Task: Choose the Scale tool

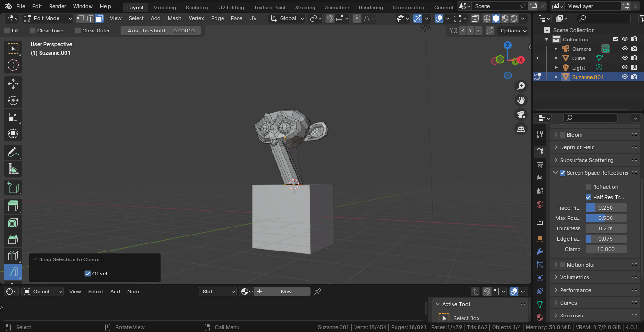Action: click(x=13, y=117)
